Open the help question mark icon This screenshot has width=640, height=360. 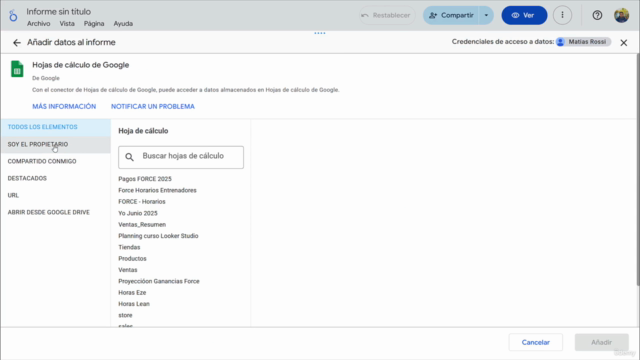point(597,16)
